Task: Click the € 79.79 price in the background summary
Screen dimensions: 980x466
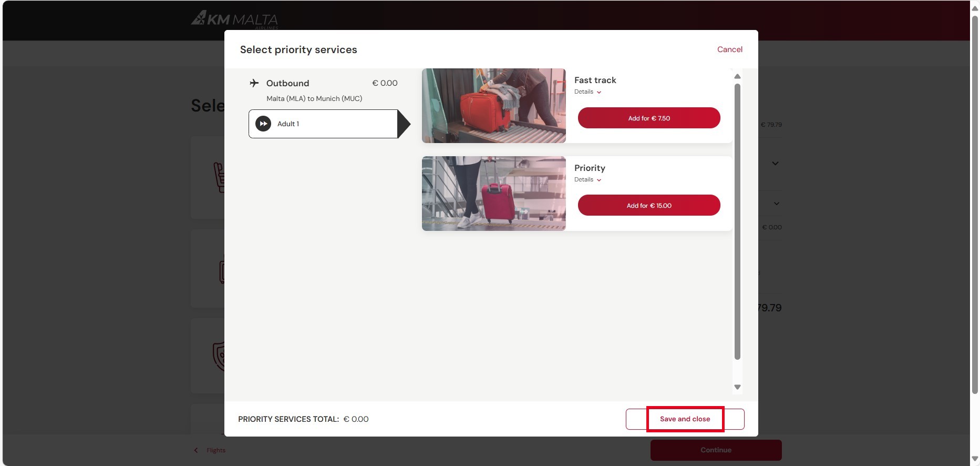Action: pyautogui.click(x=771, y=125)
